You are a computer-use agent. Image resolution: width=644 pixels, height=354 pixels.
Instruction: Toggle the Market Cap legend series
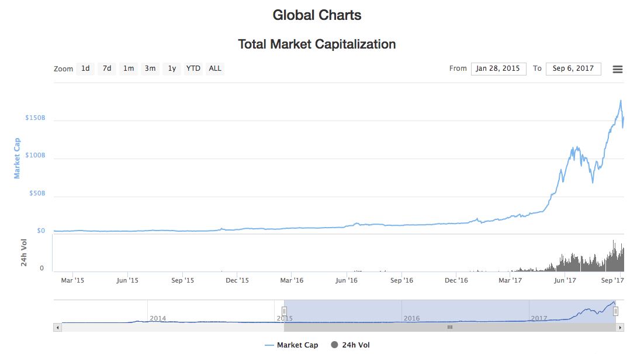pos(291,345)
